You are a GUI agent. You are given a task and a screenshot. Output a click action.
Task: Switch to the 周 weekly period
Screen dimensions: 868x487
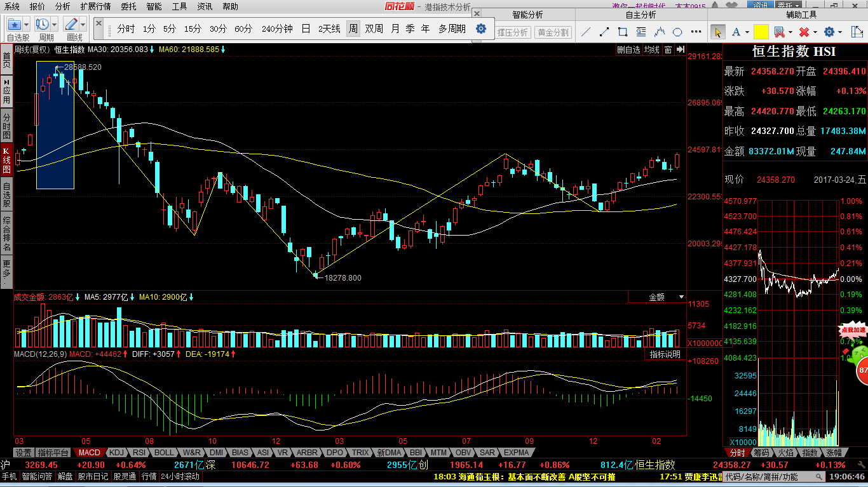(x=353, y=29)
